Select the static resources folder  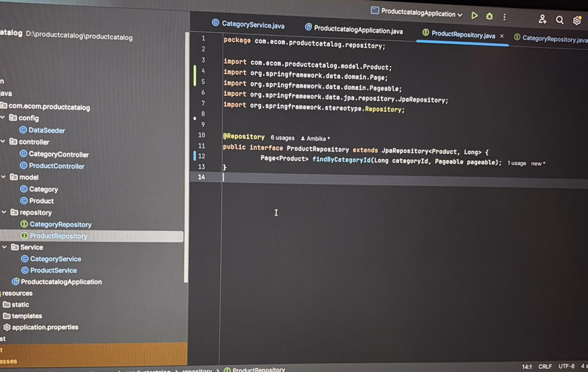(x=16, y=305)
